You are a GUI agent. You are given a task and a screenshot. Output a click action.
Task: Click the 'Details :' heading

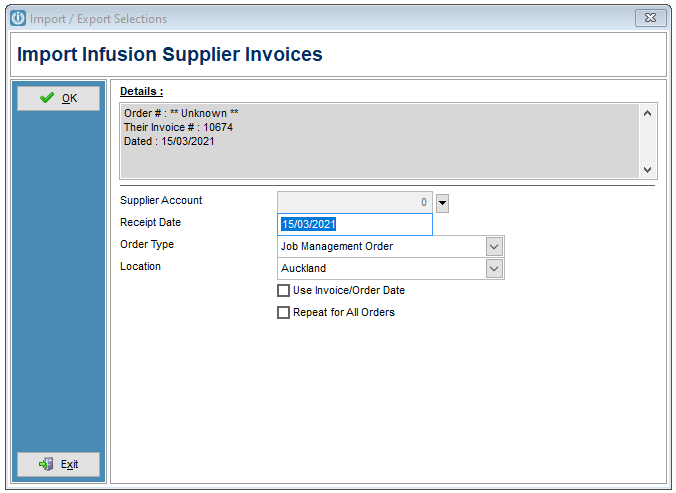point(141,91)
